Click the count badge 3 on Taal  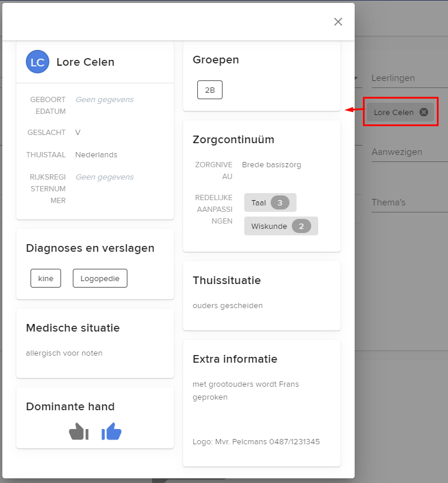point(279,202)
